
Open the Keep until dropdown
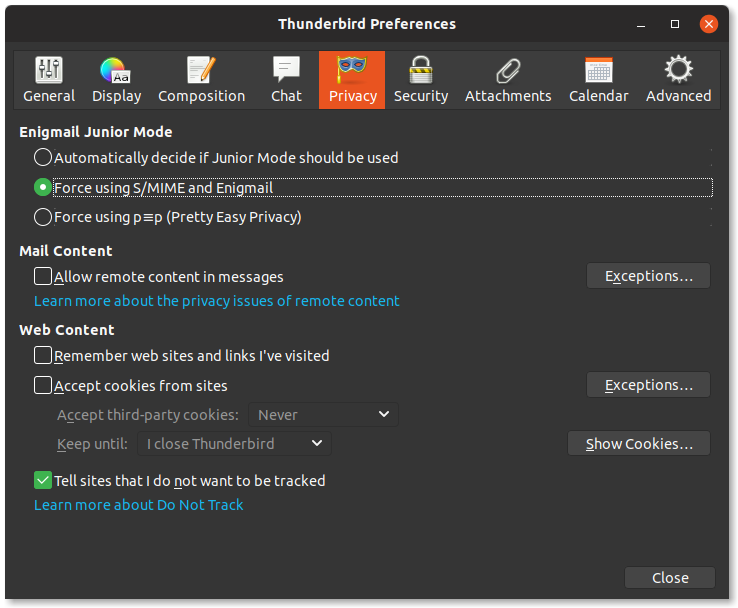[x=234, y=443]
